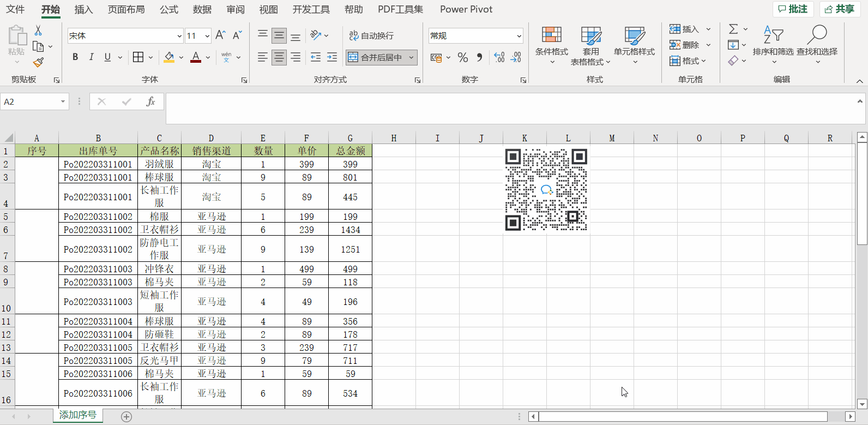868x425 pixels.
Task: Decrease indent in alignment group
Action: click(316, 57)
